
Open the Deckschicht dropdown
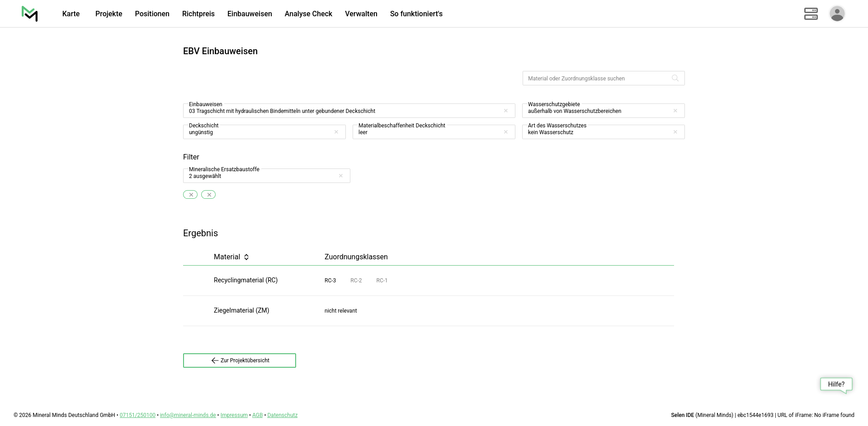258,132
